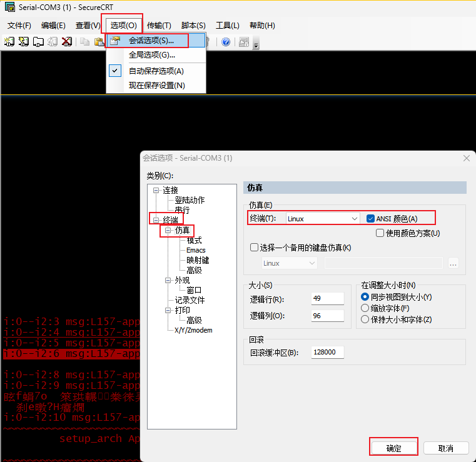Viewport: 476px width, 462px height.
Task: Choose 现在保存设置(N) menu entry
Action: click(156, 86)
